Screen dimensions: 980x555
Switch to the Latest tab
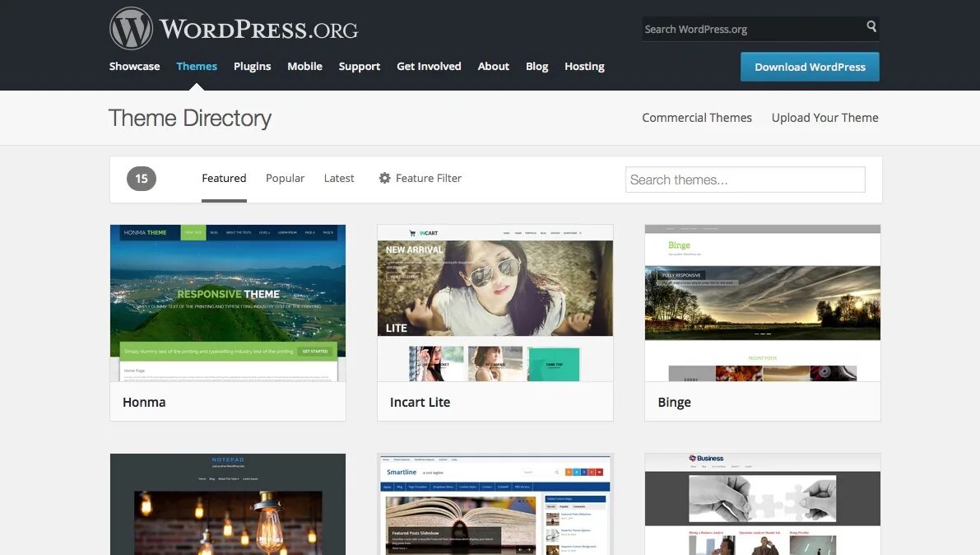click(x=339, y=179)
